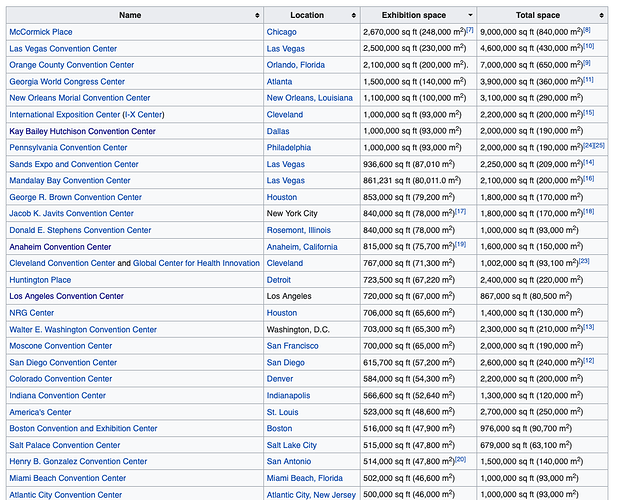Screen dimensions: 621x500
Task: Toggle Exhibition space sort arrow
Action: [x=470, y=15]
